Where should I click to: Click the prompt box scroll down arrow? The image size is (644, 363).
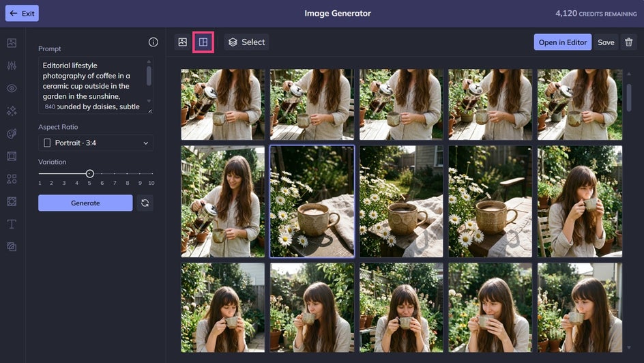149,100
